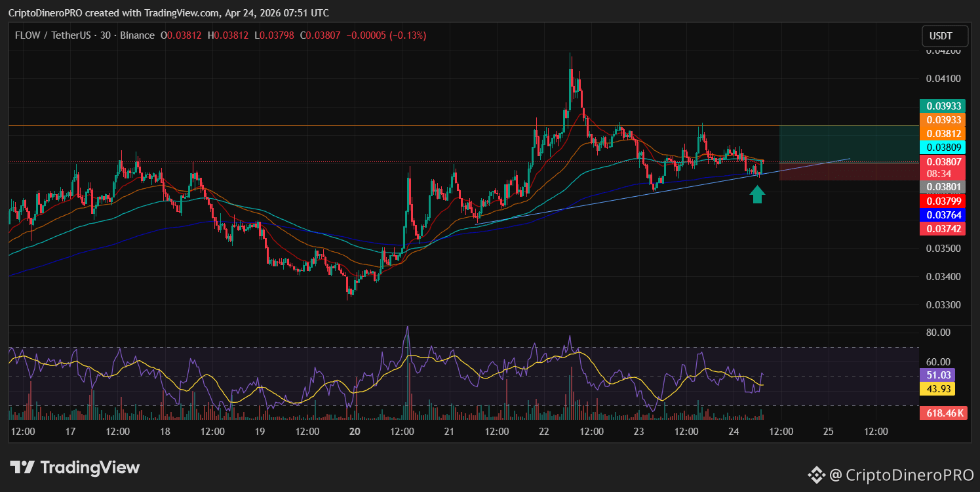The image size is (980, 492).
Task: Click date 21 on the time axis
Action: point(449,432)
